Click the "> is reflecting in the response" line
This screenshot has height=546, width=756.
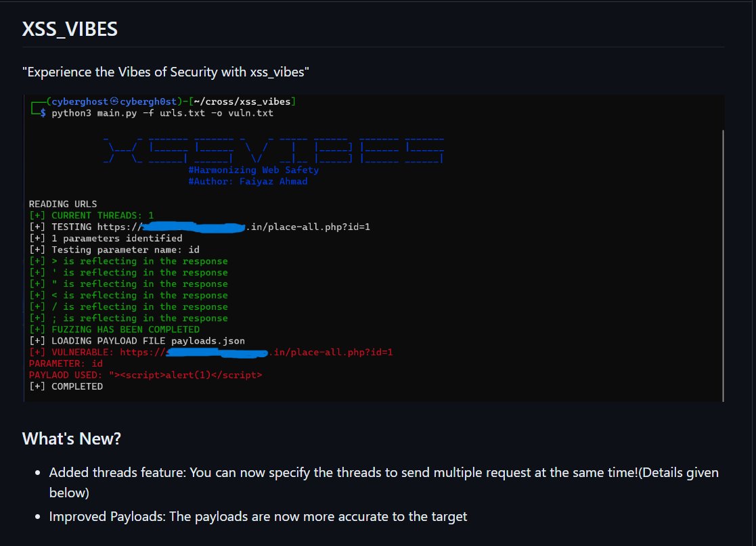(x=128, y=261)
